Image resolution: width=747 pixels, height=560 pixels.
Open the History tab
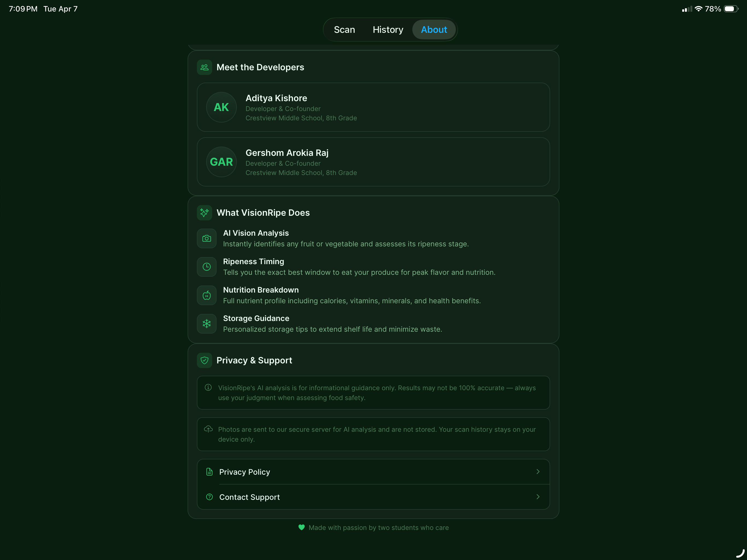[388, 30]
